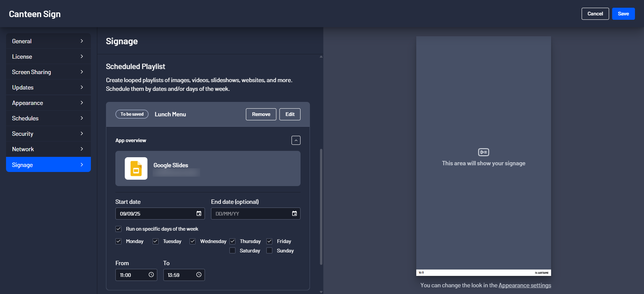
Task: Disable the Monday checkbox
Action: (118, 241)
